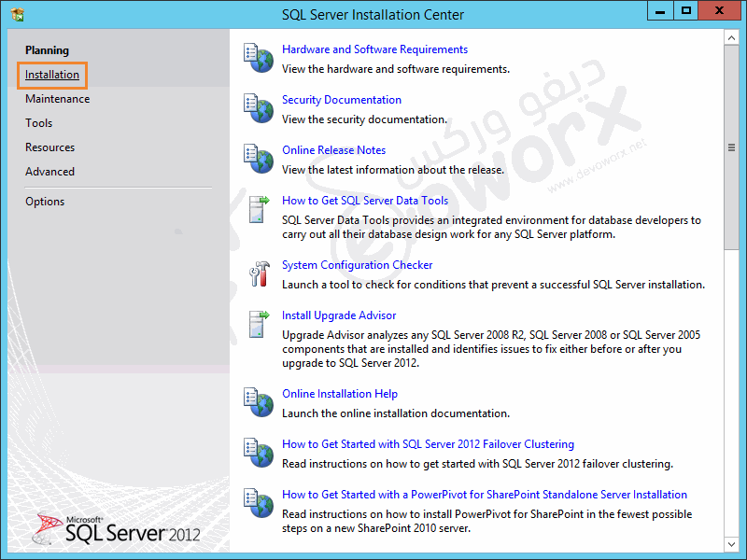Open the Security Documentation link
The image size is (747, 560).
(341, 100)
